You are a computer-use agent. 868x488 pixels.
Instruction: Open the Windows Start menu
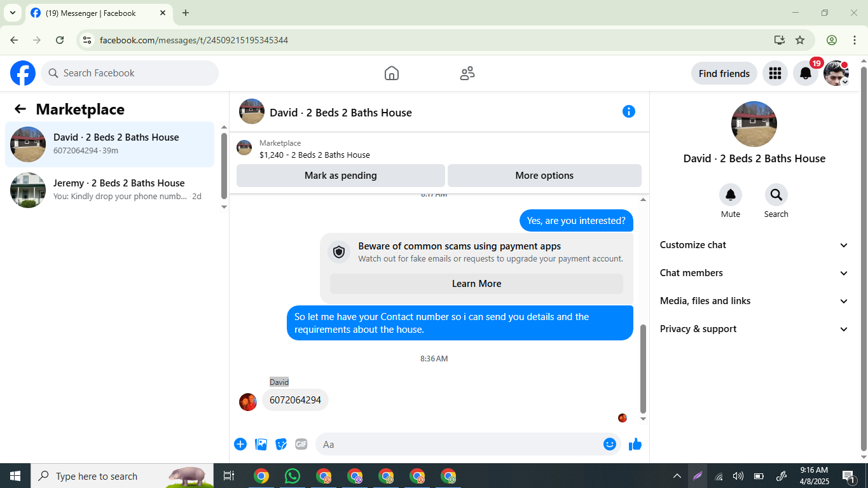coord(15,476)
